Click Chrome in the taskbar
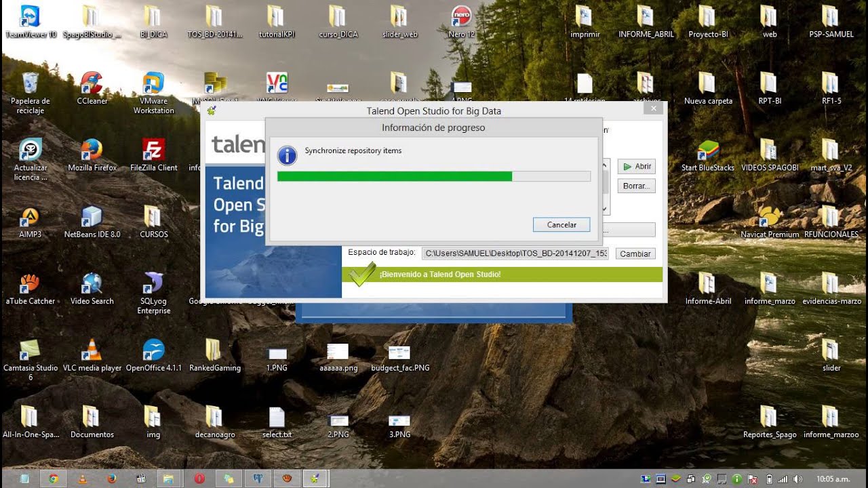Screen dimensions: 868x488 pyautogui.click(x=53, y=479)
